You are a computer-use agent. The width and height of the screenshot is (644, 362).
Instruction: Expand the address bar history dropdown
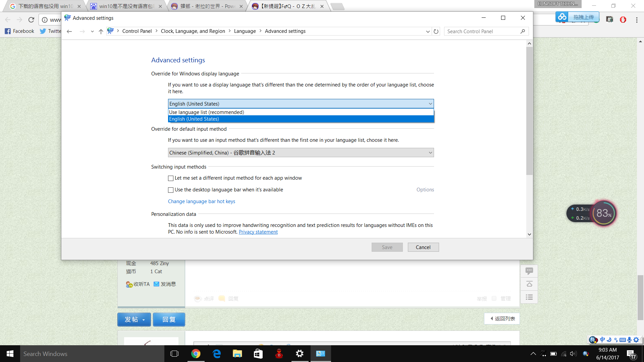pyautogui.click(x=428, y=32)
